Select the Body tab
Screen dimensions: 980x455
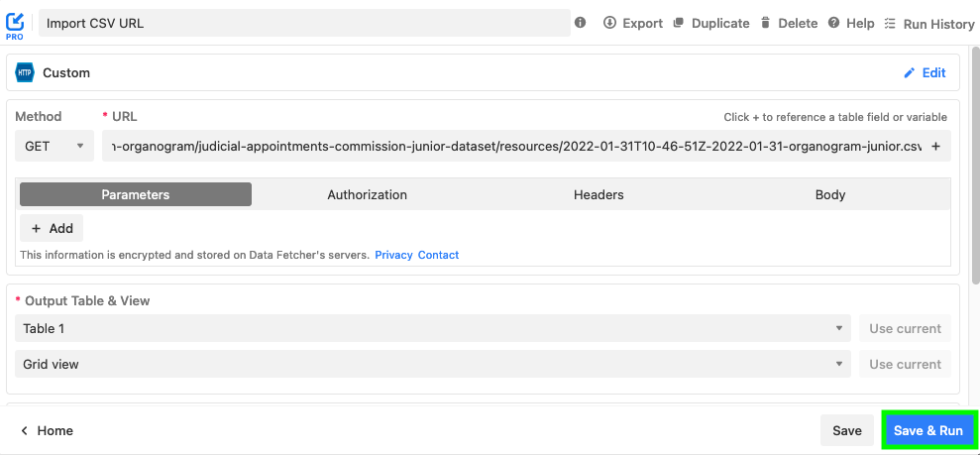[829, 194]
